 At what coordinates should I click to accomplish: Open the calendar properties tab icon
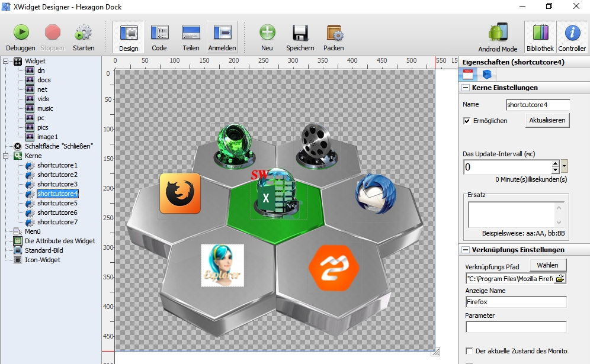click(x=468, y=74)
